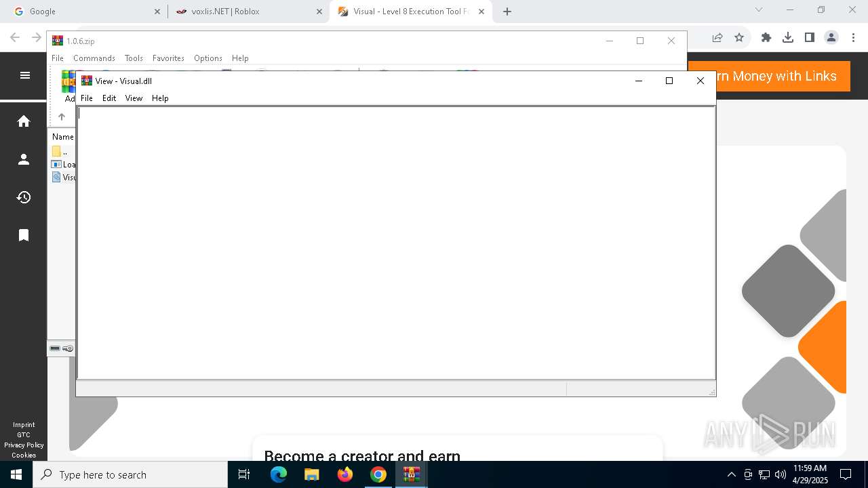Click the Name column header in WinRAR
Image resolution: width=868 pixels, height=488 pixels.
[63, 137]
